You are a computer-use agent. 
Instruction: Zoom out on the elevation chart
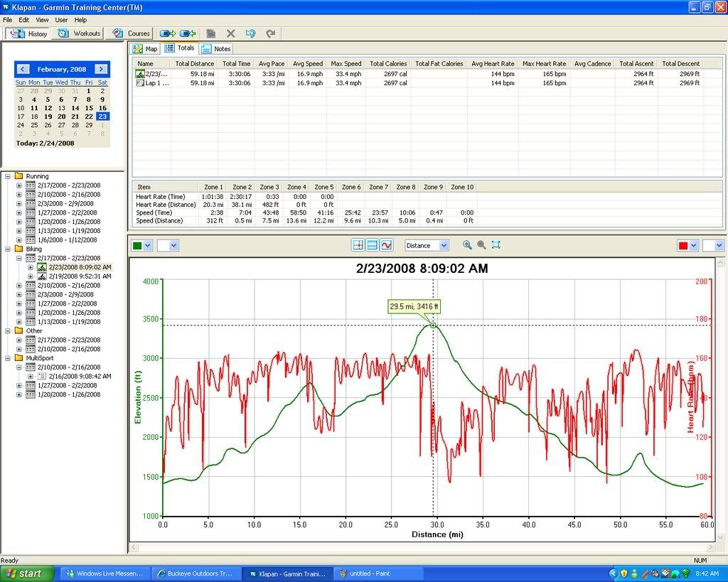tap(481, 245)
